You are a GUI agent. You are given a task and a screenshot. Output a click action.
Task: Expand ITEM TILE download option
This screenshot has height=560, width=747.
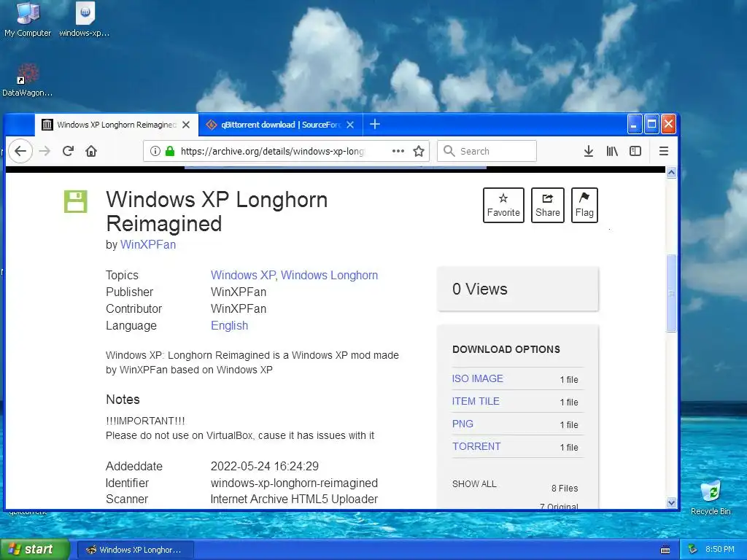click(x=476, y=401)
